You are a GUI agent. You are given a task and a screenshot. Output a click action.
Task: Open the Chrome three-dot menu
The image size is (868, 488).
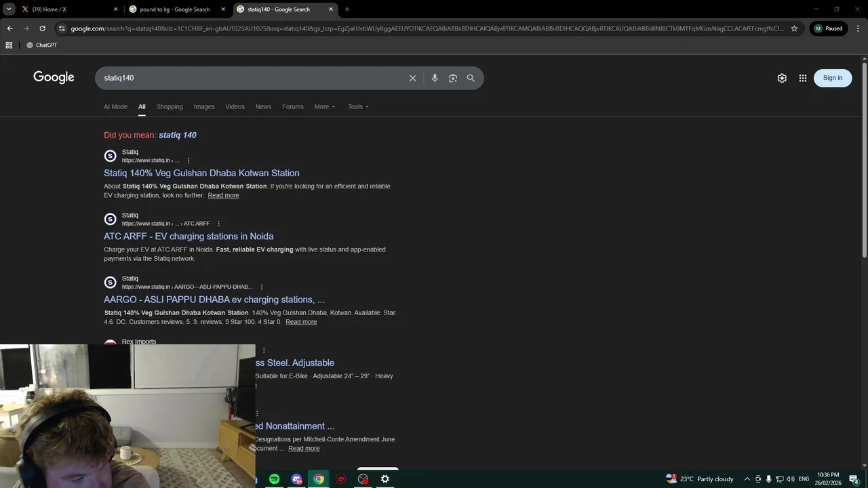pos(857,28)
